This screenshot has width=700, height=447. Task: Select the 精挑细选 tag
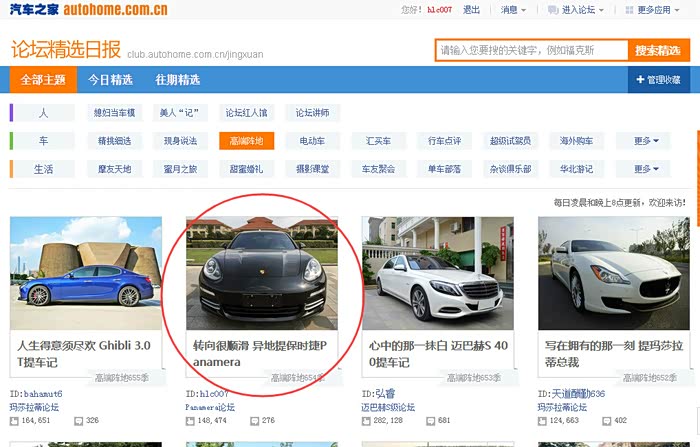pyautogui.click(x=115, y=141)
